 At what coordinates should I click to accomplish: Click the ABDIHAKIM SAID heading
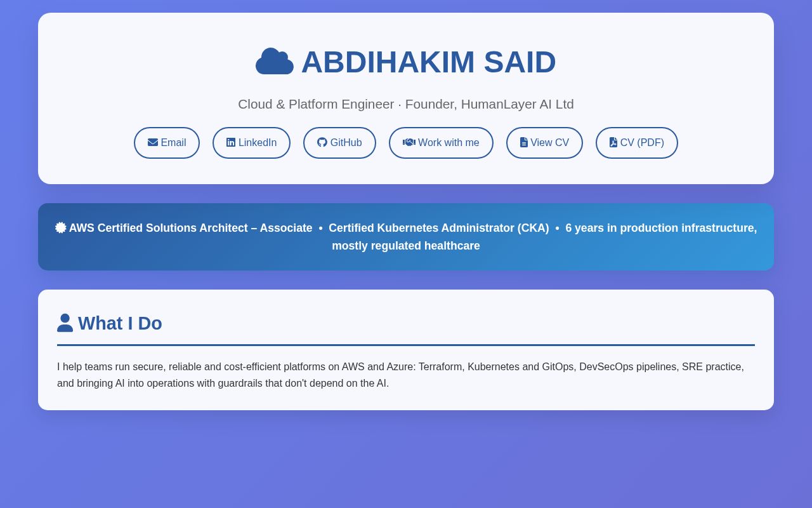(x=406, y=62)
